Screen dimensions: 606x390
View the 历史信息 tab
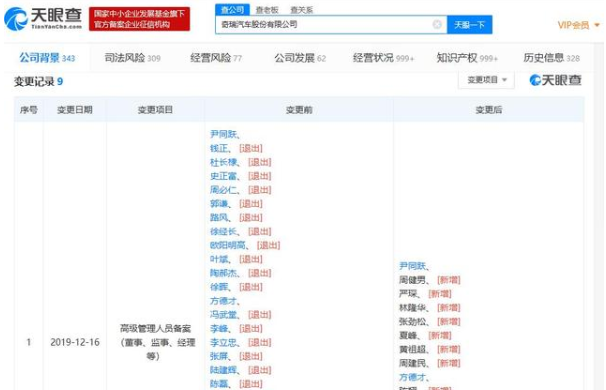551,58
